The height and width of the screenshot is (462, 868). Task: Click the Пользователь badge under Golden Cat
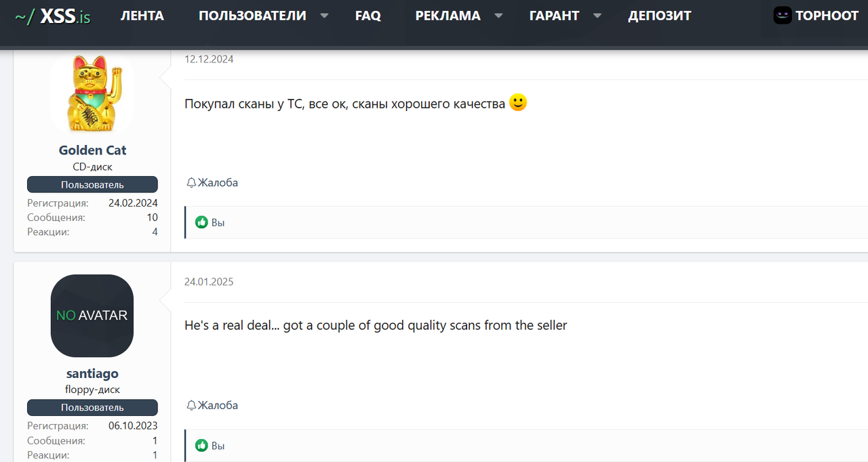click(x=92, y=185)
